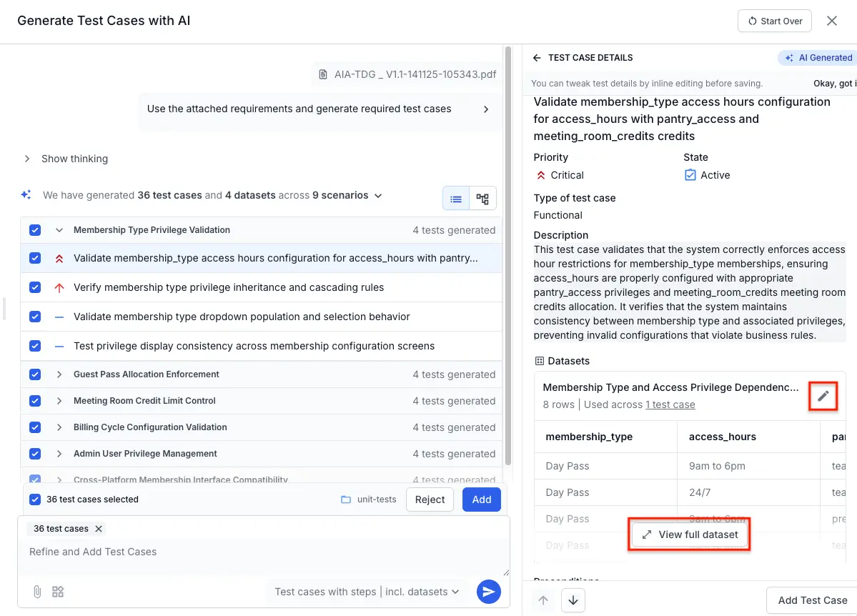
Task: Select the Verify membership type privilege inheritance test
Action: coord(229,287)
